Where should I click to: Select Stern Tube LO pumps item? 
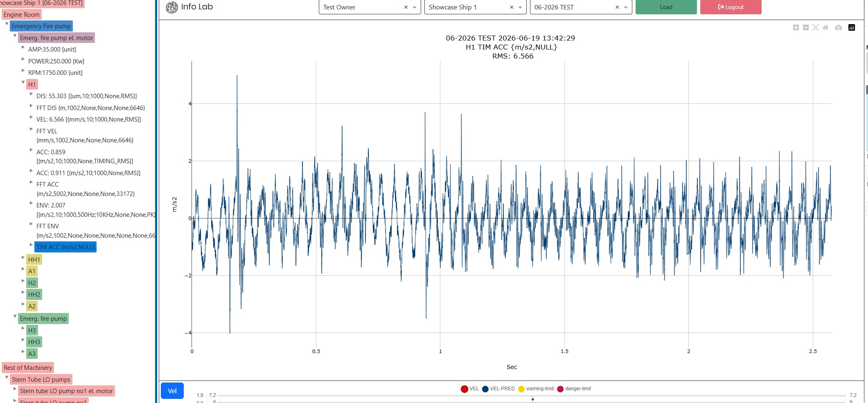[41, 379]
